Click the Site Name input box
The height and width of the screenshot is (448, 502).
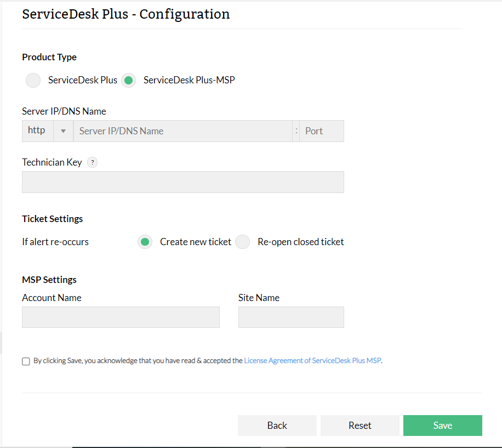291,317
